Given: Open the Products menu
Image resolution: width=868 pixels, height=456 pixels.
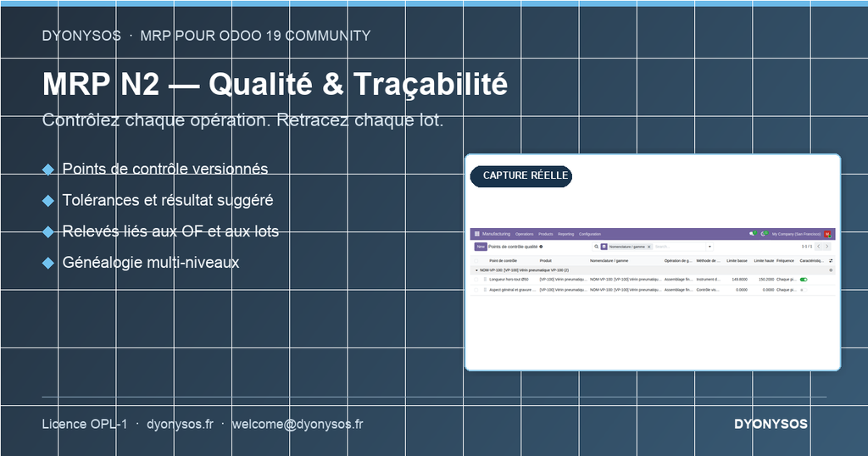Looking at the screenshot, I should pos(546,234).
